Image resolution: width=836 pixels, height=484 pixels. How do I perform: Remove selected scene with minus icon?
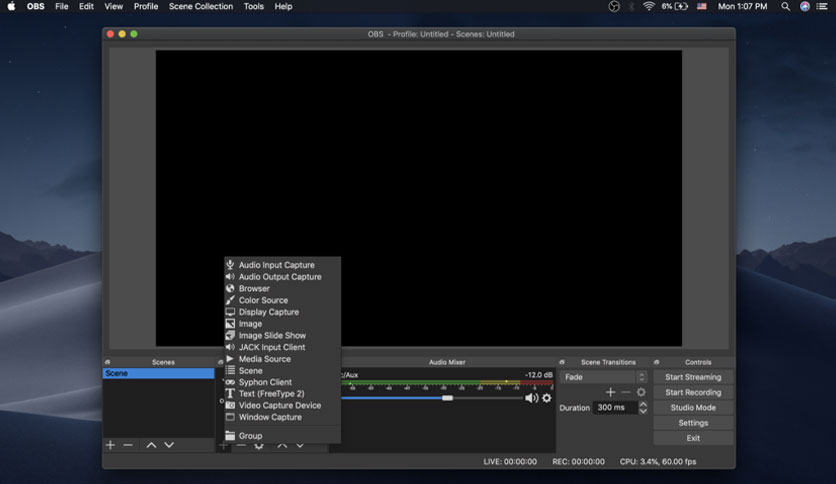tap(128, 445)
